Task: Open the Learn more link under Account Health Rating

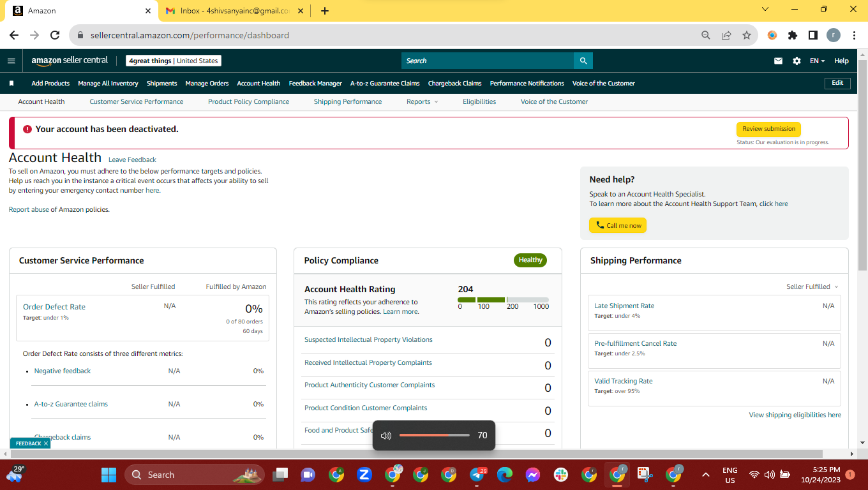Action: (401, 311)
